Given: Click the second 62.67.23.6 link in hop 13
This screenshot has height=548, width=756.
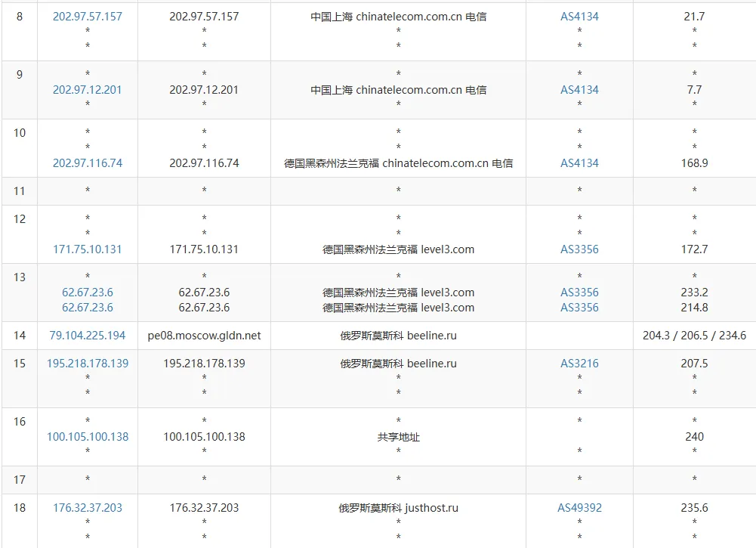Looking at the screenshot, I should coord(88,308).
